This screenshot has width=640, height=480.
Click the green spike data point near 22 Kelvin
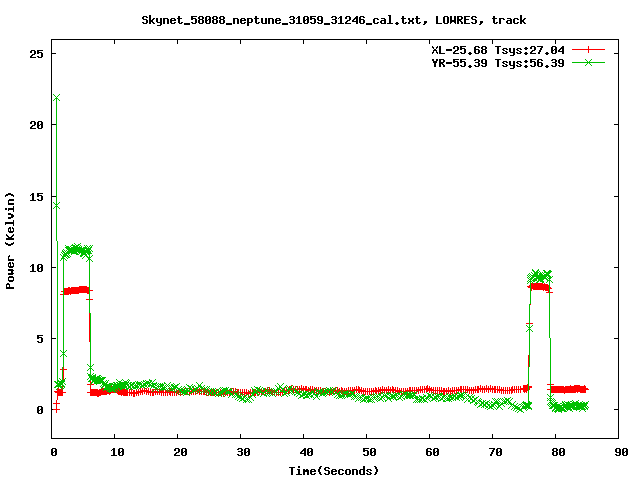[x=56, y=98]
